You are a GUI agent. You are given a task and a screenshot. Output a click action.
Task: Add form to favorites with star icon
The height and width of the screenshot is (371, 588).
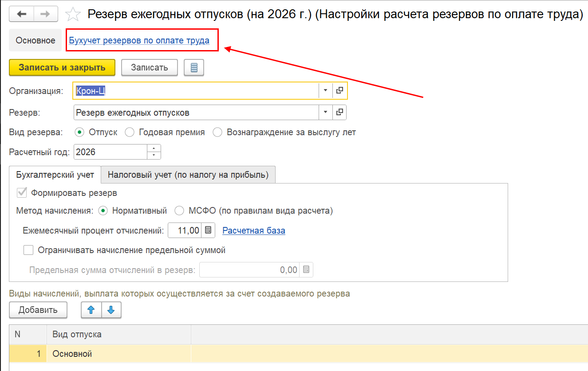pyautogui.click(x=72, y=14)
